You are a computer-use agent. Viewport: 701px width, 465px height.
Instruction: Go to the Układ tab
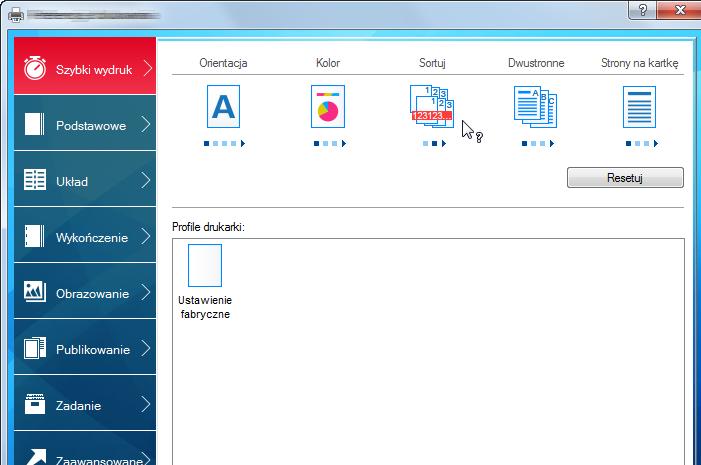pos(85,179)
